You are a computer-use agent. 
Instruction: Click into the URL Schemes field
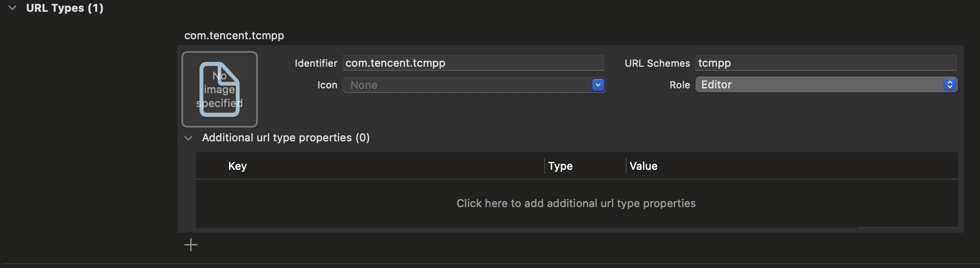point(826,63)
